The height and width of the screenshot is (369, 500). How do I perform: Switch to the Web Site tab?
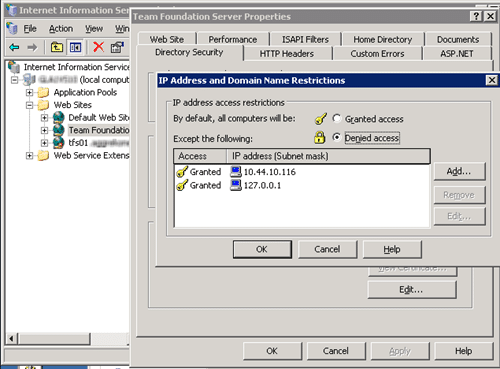point(167,39)
